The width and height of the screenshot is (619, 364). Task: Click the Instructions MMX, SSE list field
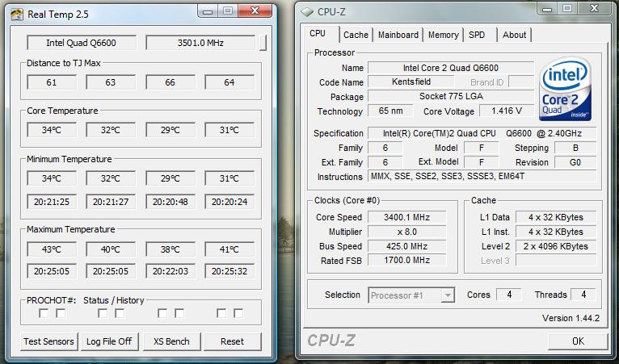(482, 176)
